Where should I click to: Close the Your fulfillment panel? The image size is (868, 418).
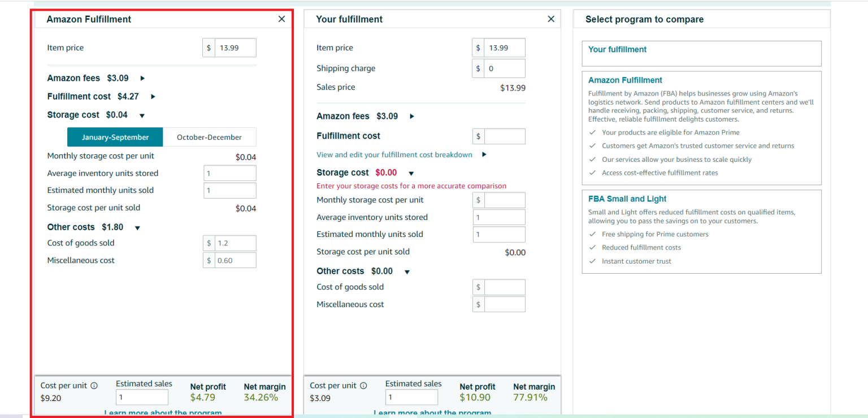(x=551, y=19)
